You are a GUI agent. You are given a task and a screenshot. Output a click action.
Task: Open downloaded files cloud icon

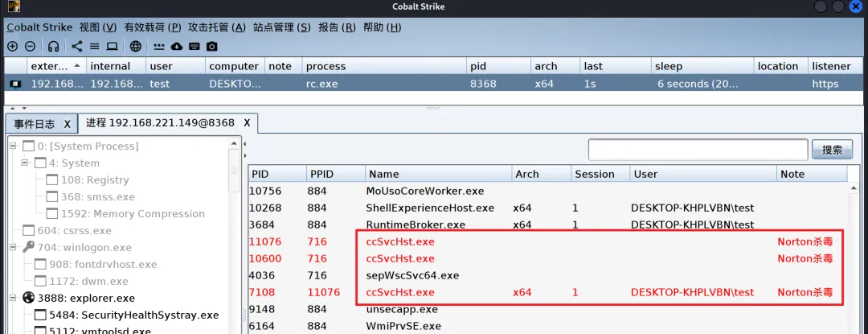pos(177,47)
